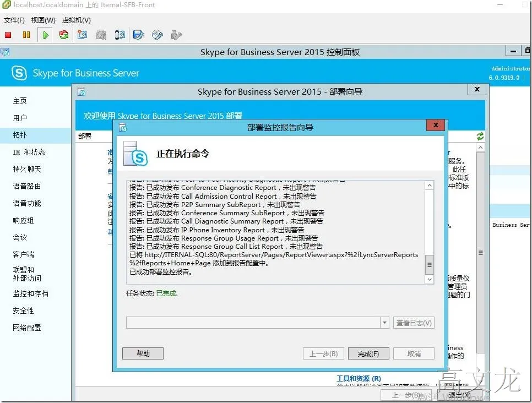This screenshot has width=532, height=403.
Task: Select IM 和状态 in the navigation
Action: (x=29, y=152)
